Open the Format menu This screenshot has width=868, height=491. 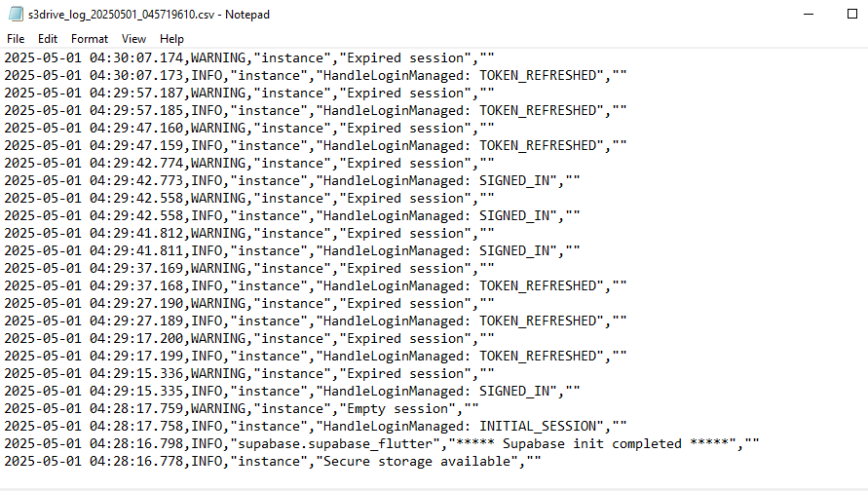(x=89, y=39)
